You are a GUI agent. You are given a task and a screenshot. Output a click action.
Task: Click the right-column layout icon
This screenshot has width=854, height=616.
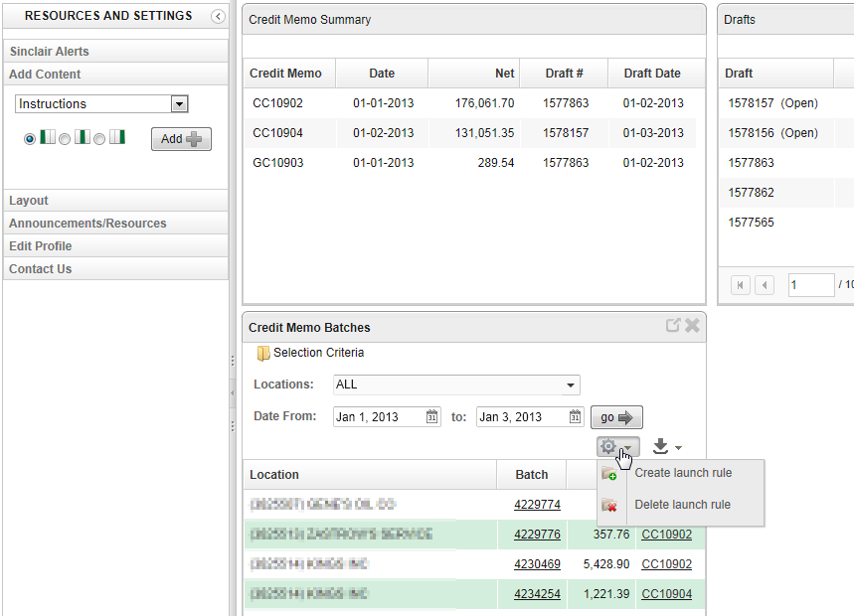(x=117, y=137)
